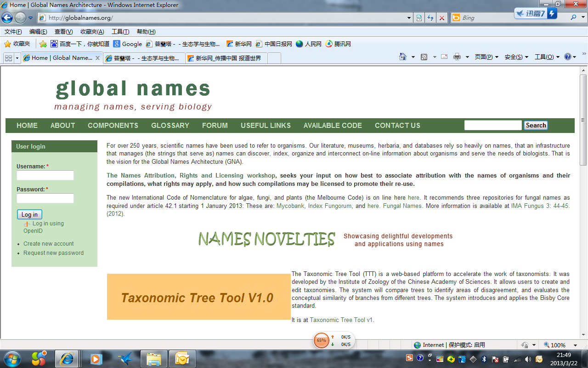Refresh the page with the reload icon

pyautogui.click(x=430, y=18)
